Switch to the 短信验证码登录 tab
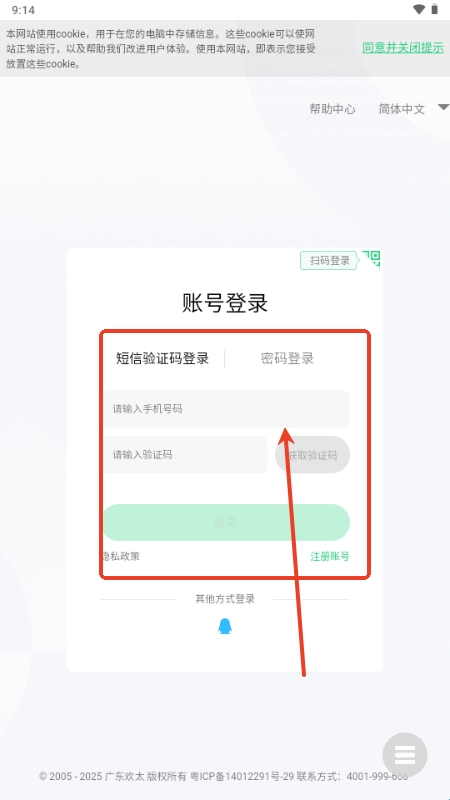Screen dimensions: 450x800 (162, 358)
